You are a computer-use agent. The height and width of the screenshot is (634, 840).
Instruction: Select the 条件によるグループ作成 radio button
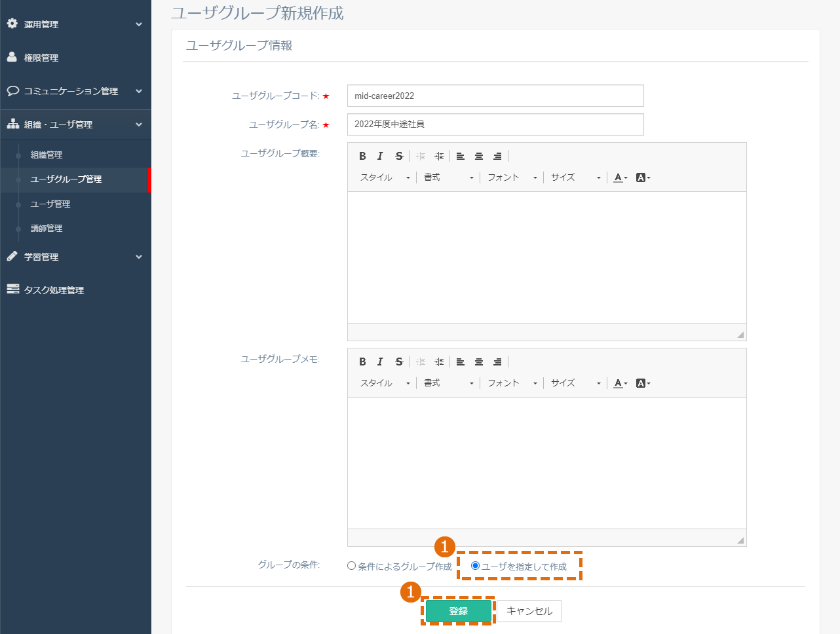pyautogui.click(x=352, y=566)
